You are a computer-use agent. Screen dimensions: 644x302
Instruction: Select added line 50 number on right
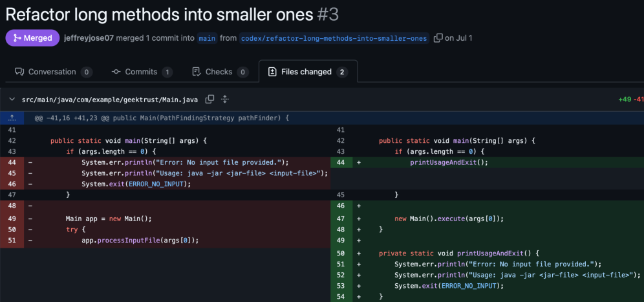342,253
